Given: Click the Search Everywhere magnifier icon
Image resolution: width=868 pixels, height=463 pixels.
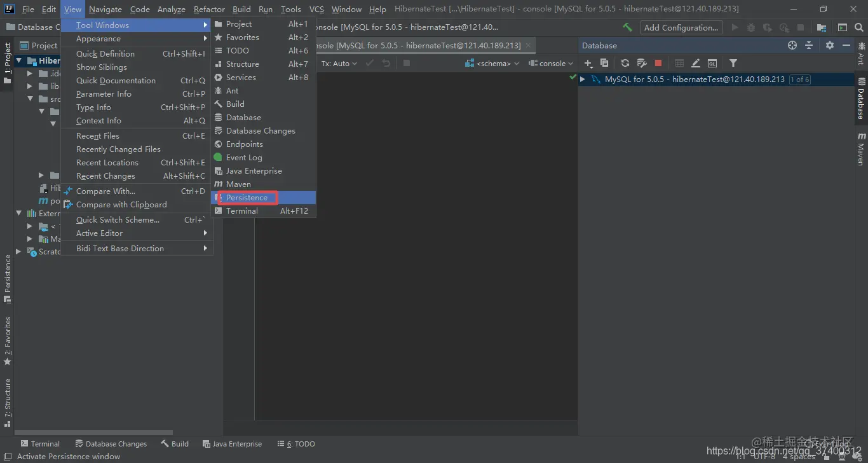Looking at the screenshot, I should click(859, 27).
